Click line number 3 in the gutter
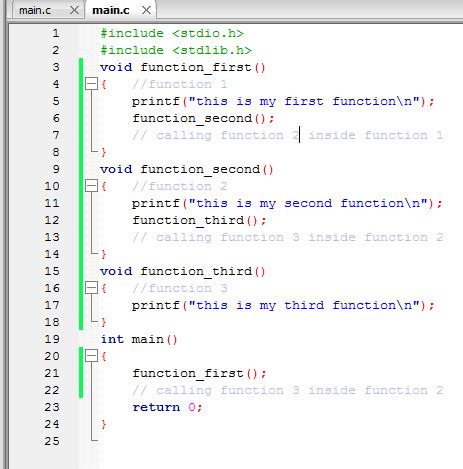463x469 pixels. (x=56, y=67)
